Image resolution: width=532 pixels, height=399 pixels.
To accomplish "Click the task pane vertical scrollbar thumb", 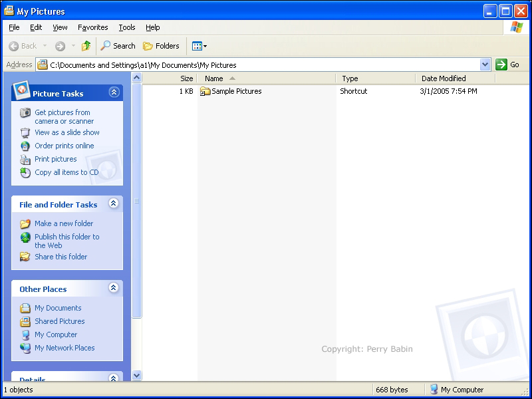I will [x=136, y=201].
